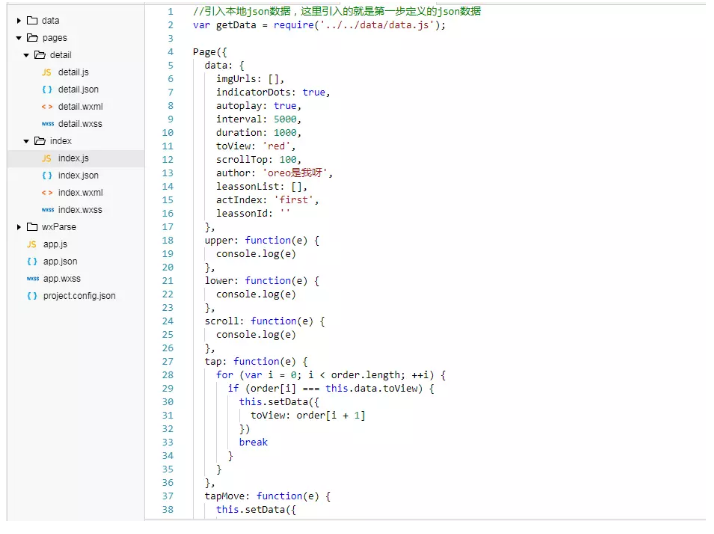Expand the wxParse folder arrow
Image resolution: width=714 pixels, height=534 pixels.
point(19,227)
